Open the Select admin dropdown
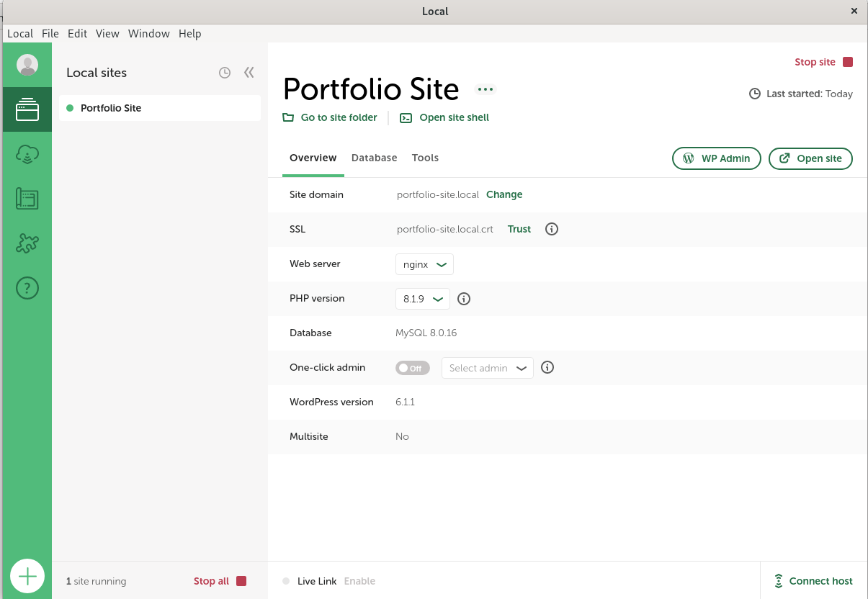 487,368
